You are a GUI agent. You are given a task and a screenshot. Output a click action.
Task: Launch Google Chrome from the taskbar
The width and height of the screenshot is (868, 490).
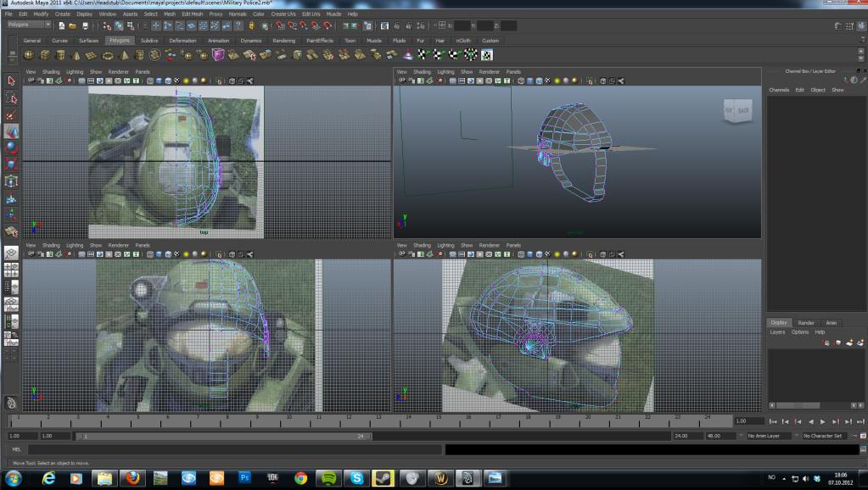300,478
